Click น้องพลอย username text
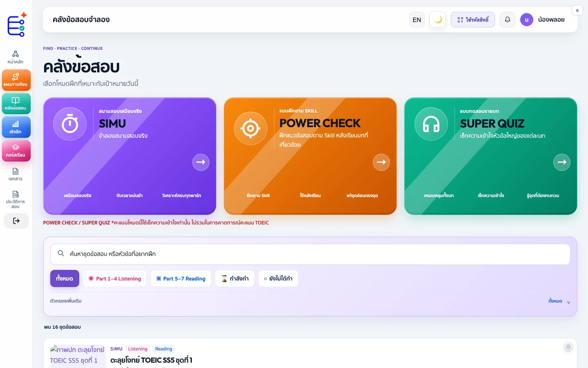 tap(551, 20)
